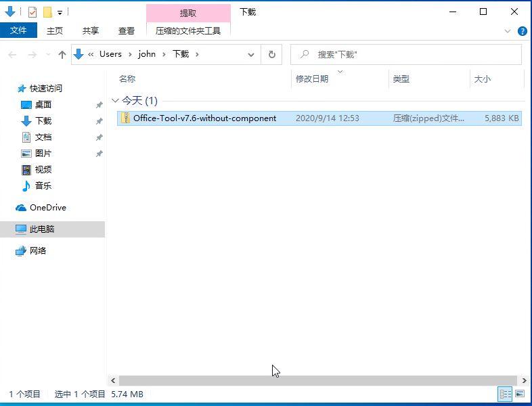Image resolution: width=532 pixels, height=406 pixels.
Task: Open 下载 in the navigation pane
Action: pos(43,120)
